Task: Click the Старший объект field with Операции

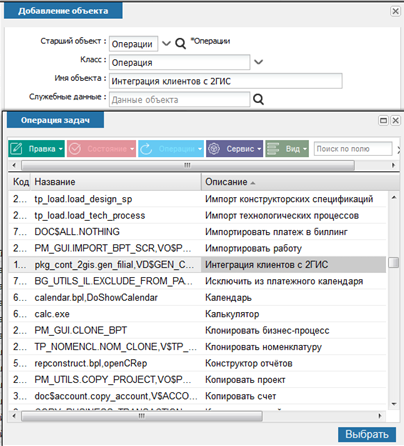Action: pos(133,44)
